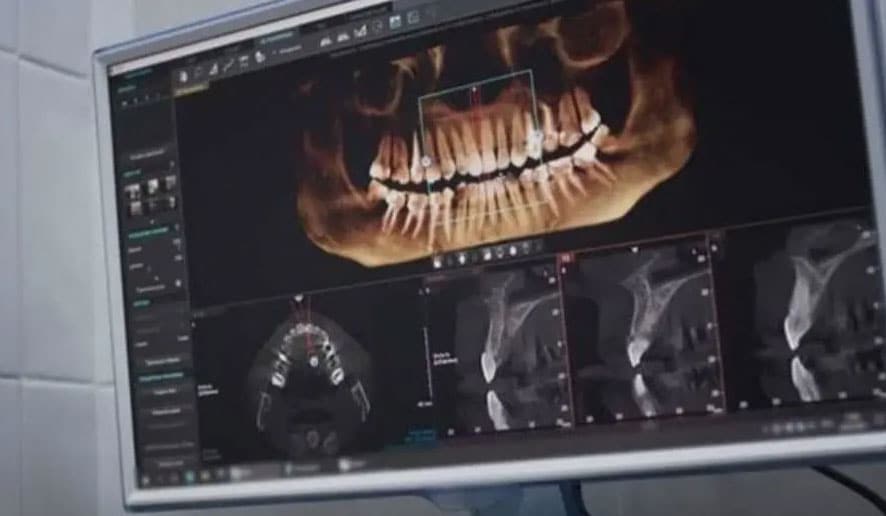Click the round handle on the right edge of the selection box
Viewport: 886px width, 516px height.
[537, 139]
